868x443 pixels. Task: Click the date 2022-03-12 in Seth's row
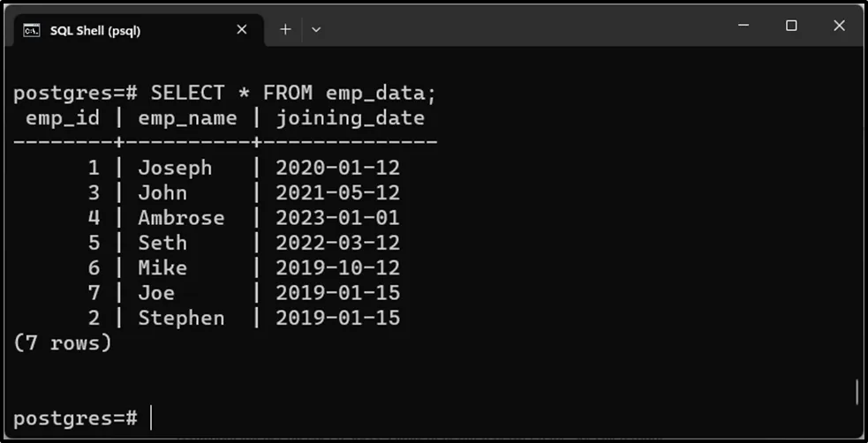click(x=337, y=243)
